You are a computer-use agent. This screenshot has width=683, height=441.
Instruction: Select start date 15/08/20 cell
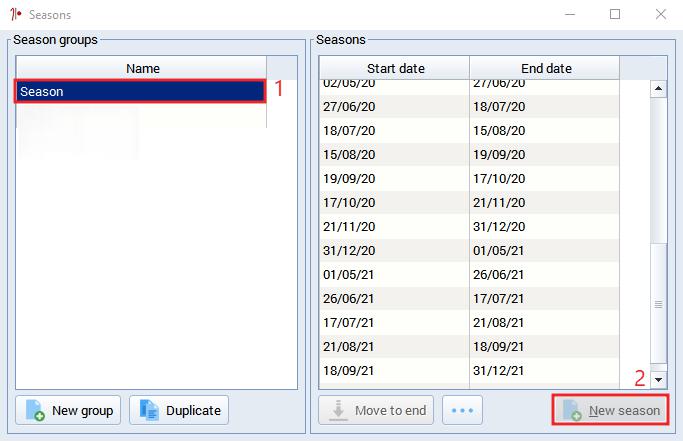tap(394, 155)
